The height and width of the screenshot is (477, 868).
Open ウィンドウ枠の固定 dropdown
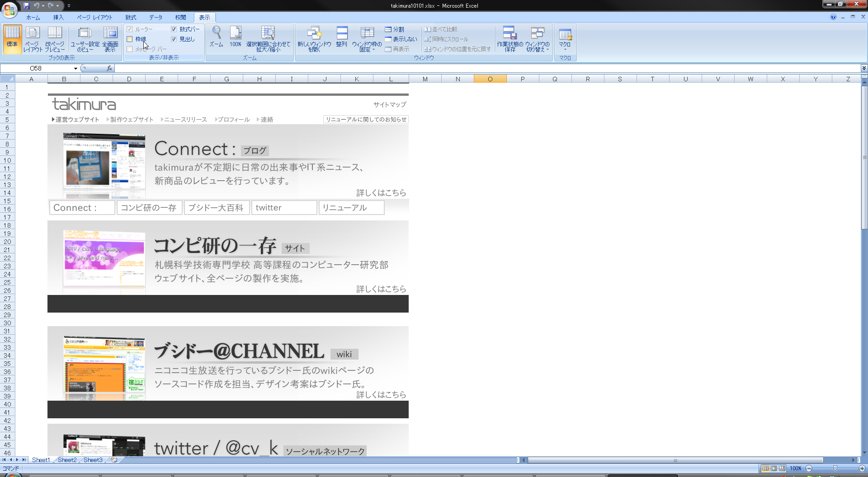click(367, 39)
